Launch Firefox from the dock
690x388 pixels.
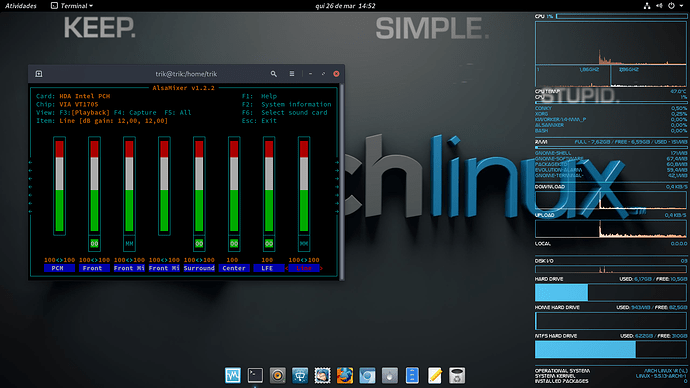pyautogui.click(x=345, y=375)
